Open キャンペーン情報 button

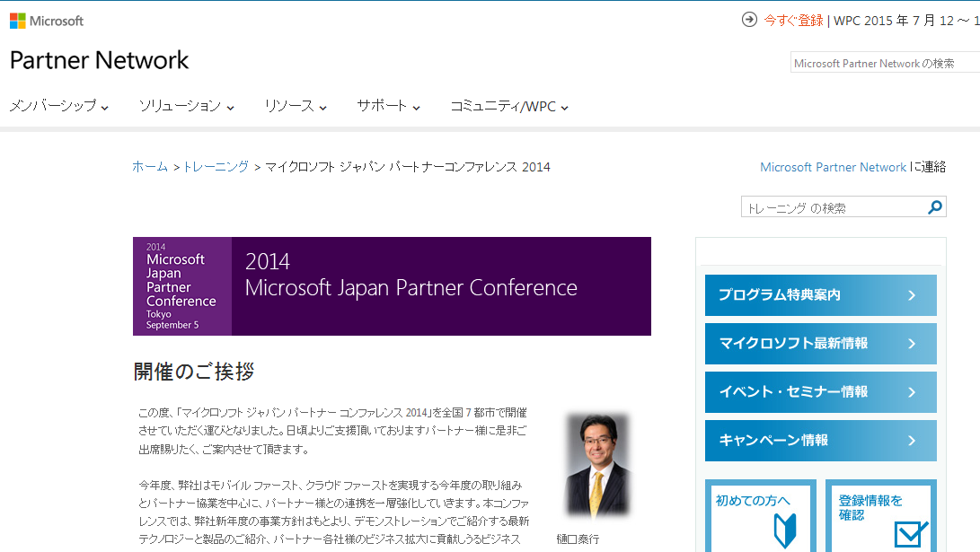pyautogui.click(x=821, y=441)
